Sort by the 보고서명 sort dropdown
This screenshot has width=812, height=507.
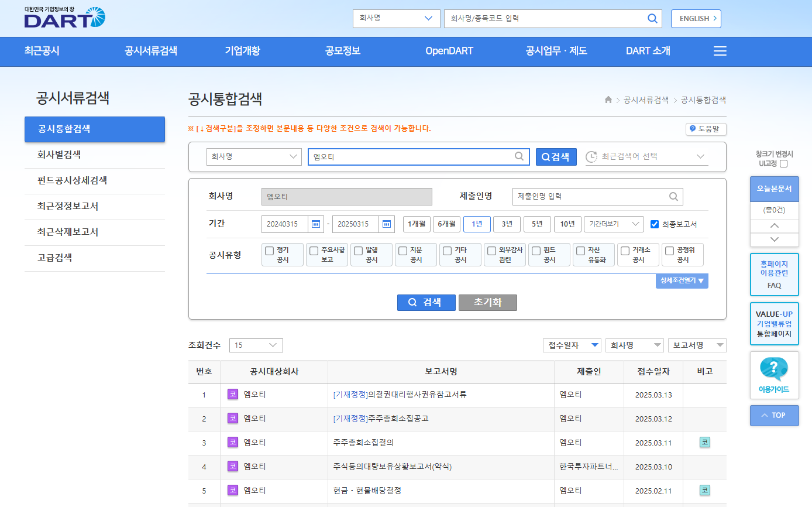click(697, 345)
